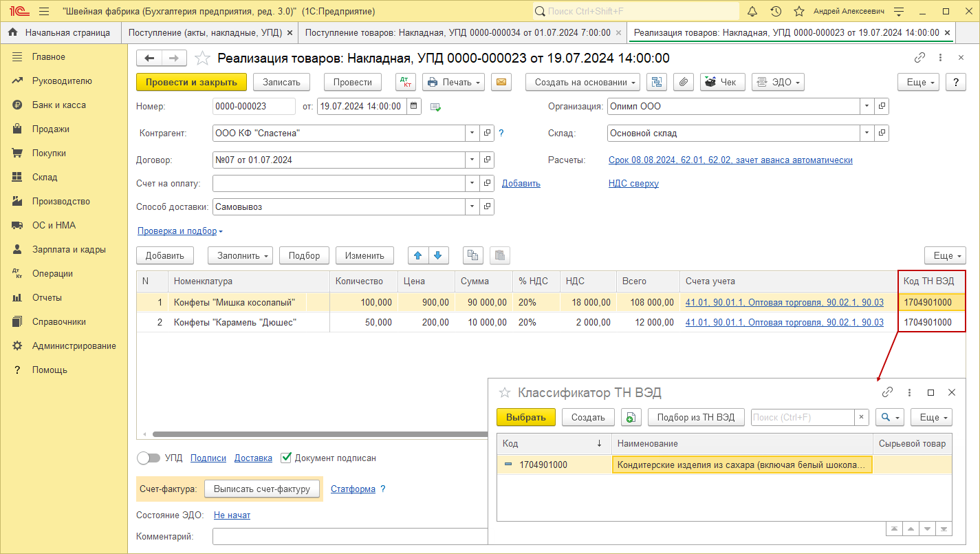Open document structure icon next to Создать на основании
The image size is (980, 554).
coord(657,82)
